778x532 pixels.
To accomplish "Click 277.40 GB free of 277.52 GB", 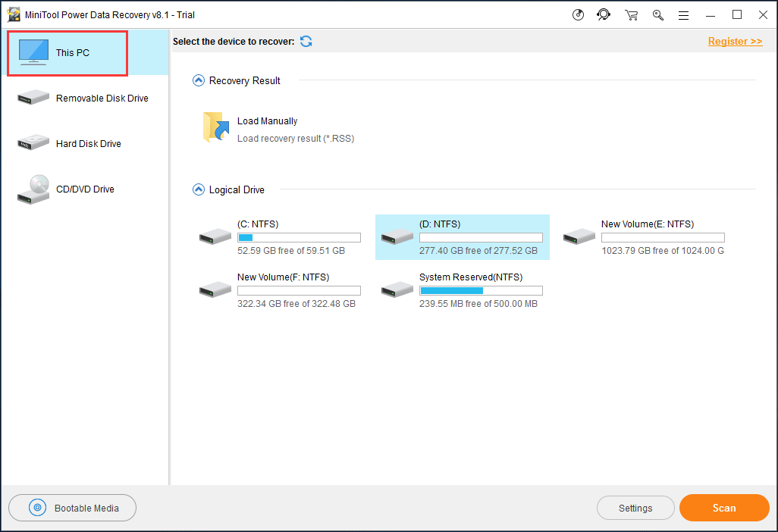I will (x=478, y=250).
